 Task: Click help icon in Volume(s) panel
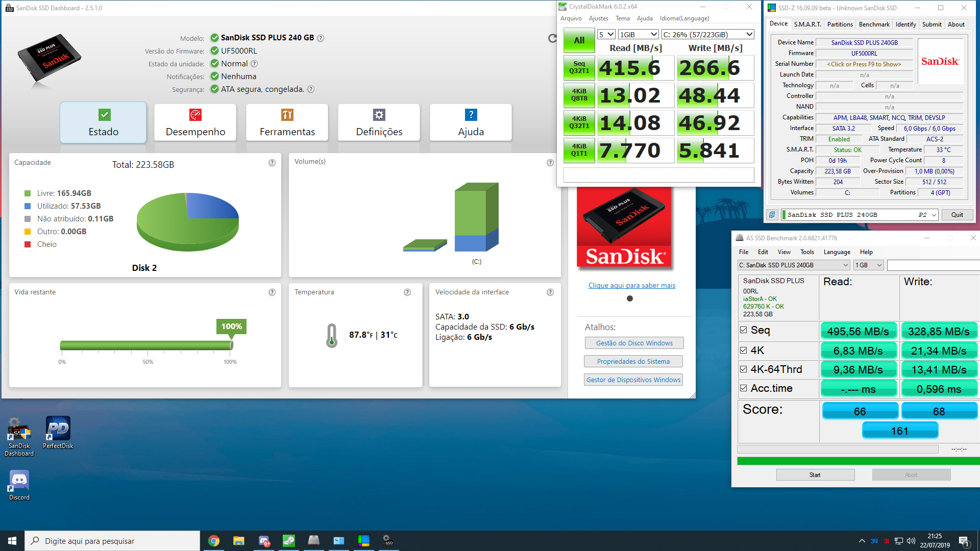pos(550,162)
